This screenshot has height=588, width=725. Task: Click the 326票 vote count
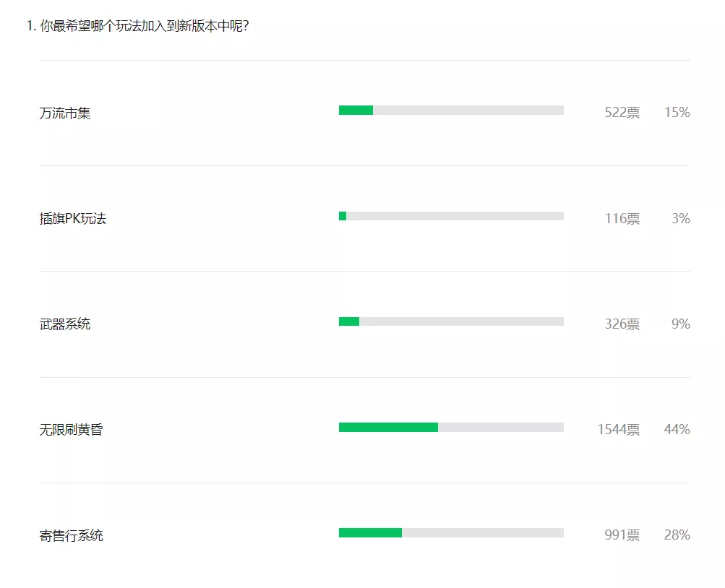coord(622,324)
